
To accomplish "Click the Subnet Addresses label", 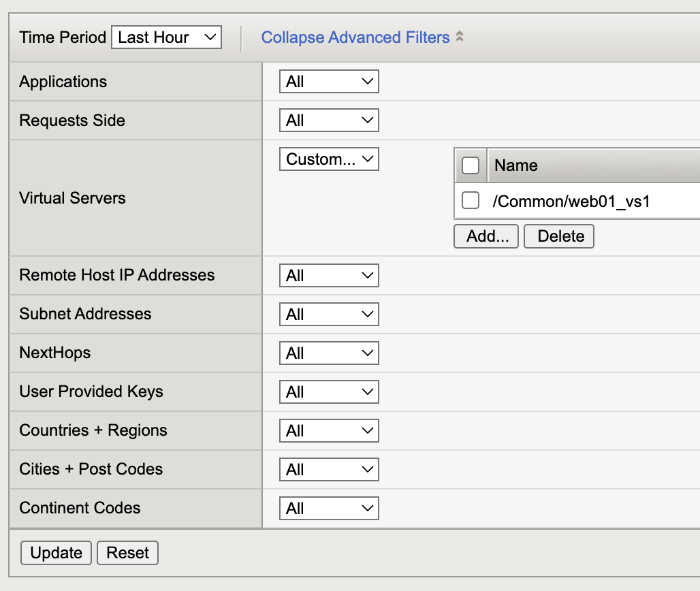I will click(x=85, y=314).
